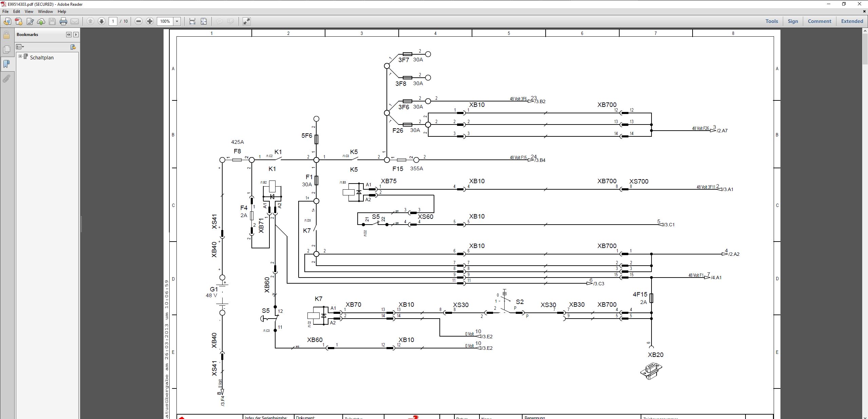868x419 pixels.
Task: Zoom out with minus button
Action: coord(138,21)
